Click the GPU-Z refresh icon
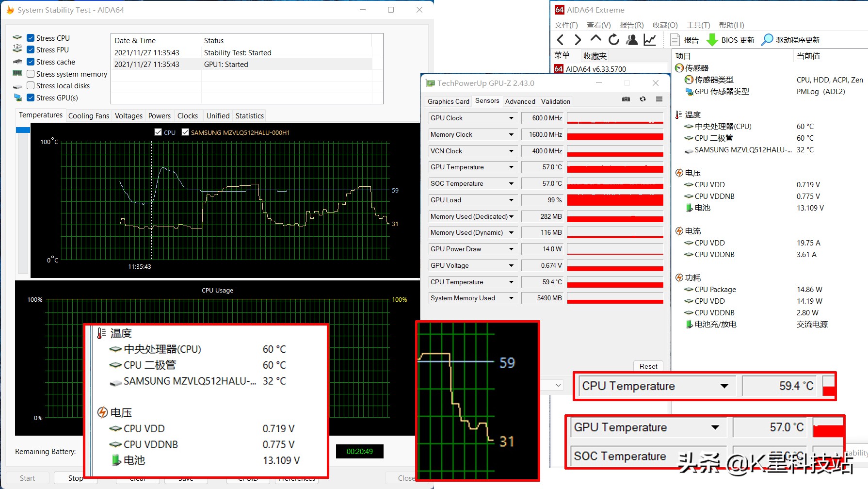The width and height of the screenshot is (868, 489). [x=643, y=99]
